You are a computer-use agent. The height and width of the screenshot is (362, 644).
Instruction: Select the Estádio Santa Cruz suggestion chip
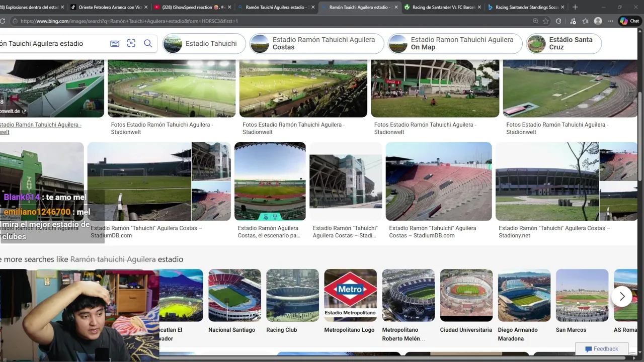point(563,44)
